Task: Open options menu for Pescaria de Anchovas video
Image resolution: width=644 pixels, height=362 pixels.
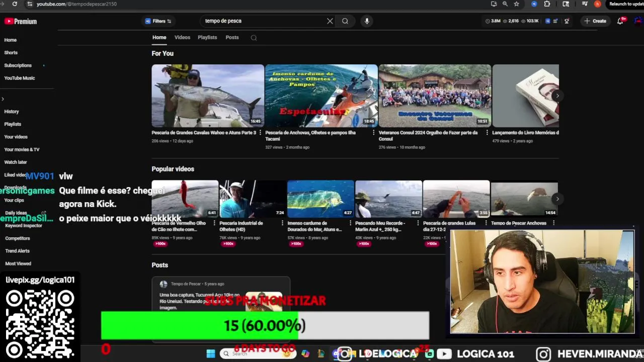Action: click(x=373, y=133)
